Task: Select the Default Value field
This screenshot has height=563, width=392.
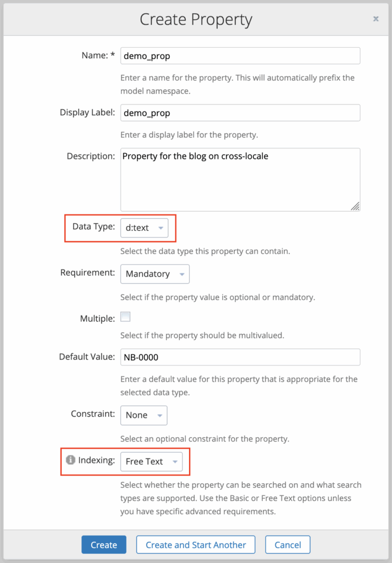Action: (x=240, y=357)
